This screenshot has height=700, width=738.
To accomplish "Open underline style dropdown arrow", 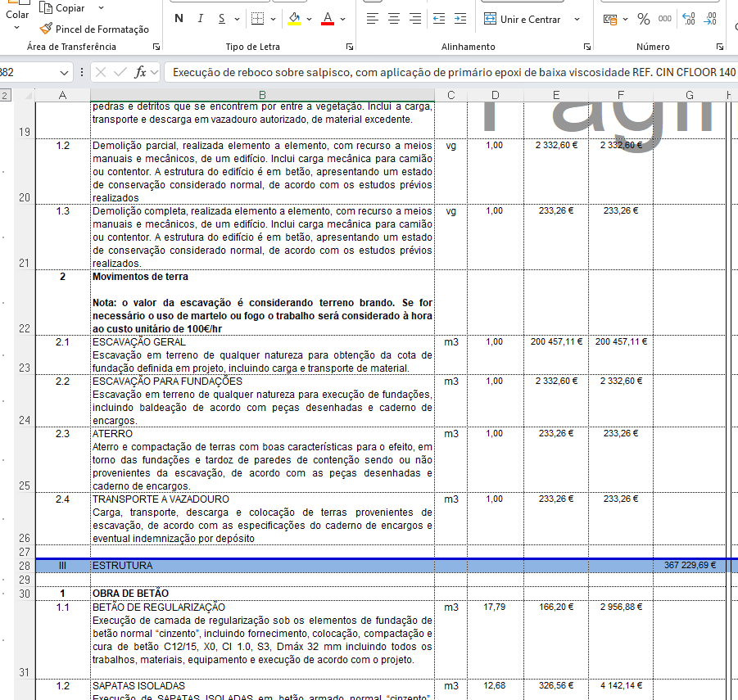I will click(237, 20).
